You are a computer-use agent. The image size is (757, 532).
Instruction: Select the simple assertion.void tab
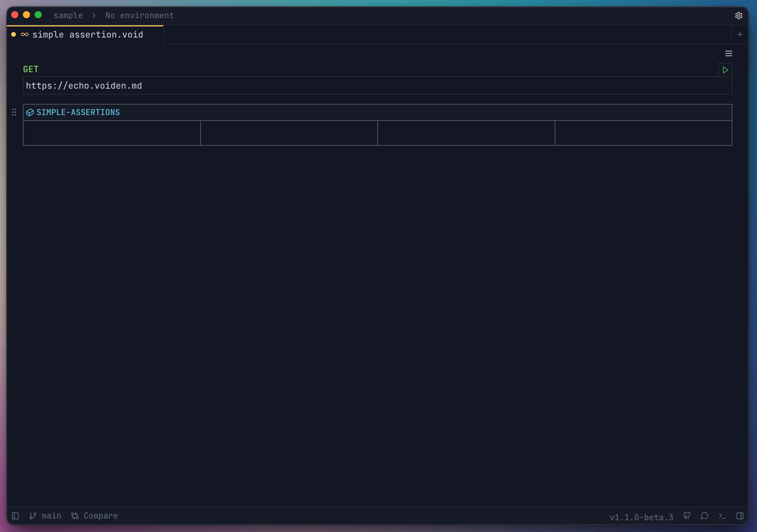click(x=88, y=34)
